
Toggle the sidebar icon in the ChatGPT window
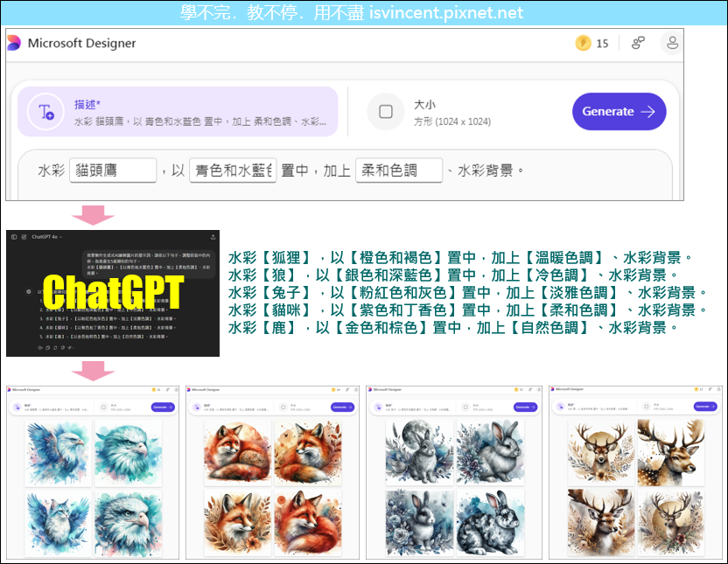[14, 237]
